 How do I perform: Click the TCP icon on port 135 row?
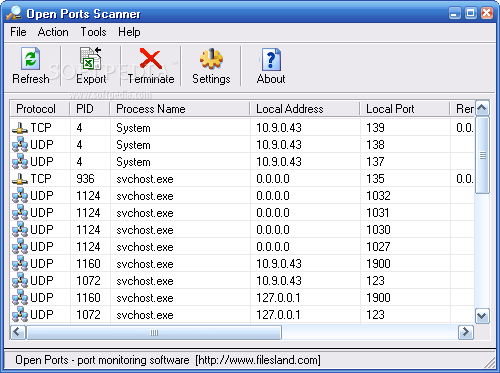tap(20, 179)
